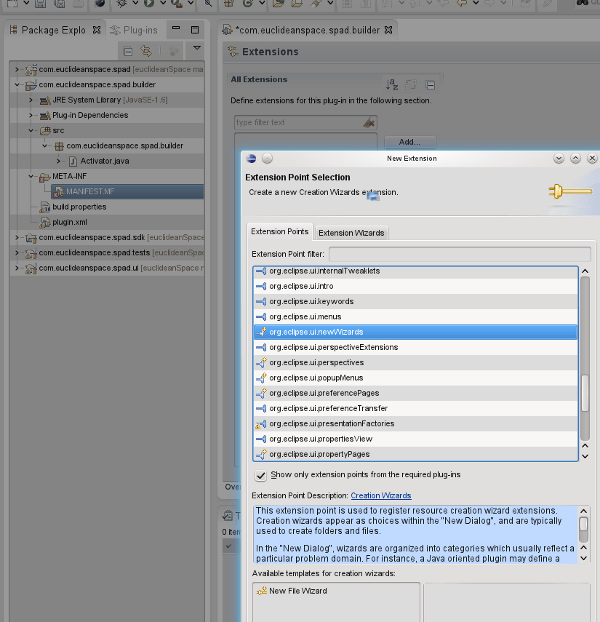This screenshot has height=622, width=600.
Task: Select build.properties file
Action: click(x=79, y=207)
